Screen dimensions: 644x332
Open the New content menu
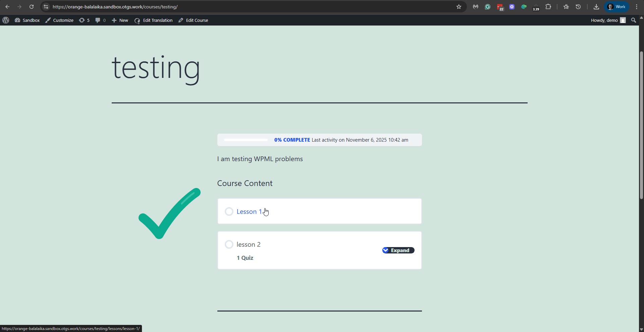point(120,20)
